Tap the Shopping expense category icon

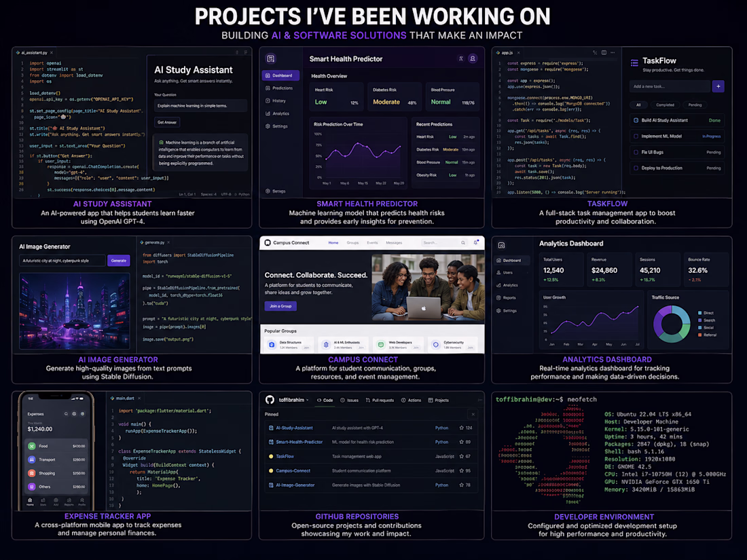(31, 473)
